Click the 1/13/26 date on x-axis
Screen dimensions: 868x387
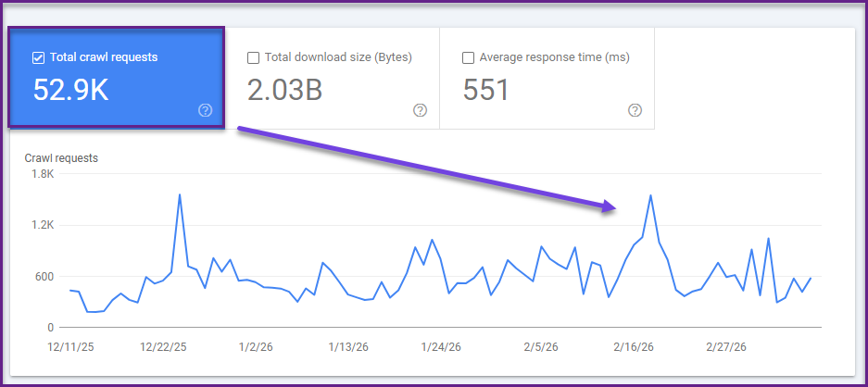click(350, 347)
